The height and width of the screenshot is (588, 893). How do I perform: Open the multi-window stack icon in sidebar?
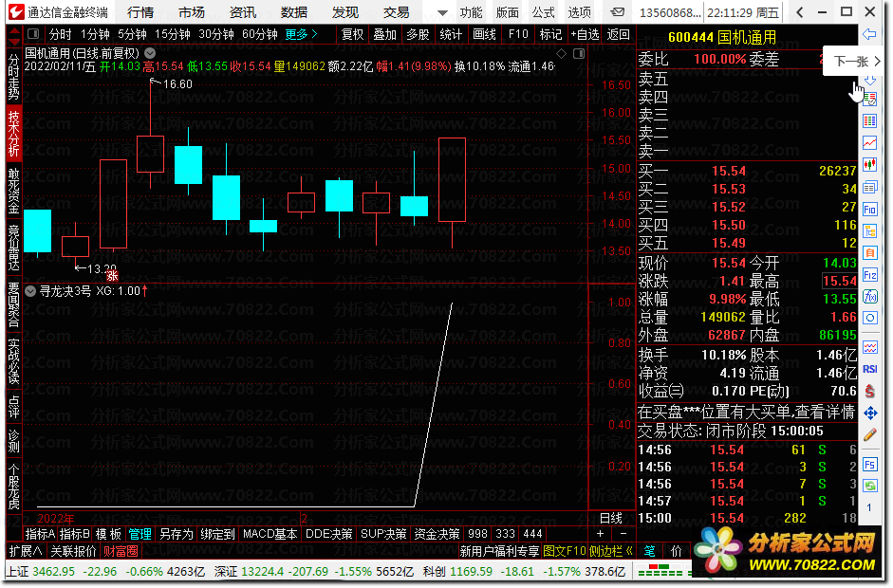(869, 187)
